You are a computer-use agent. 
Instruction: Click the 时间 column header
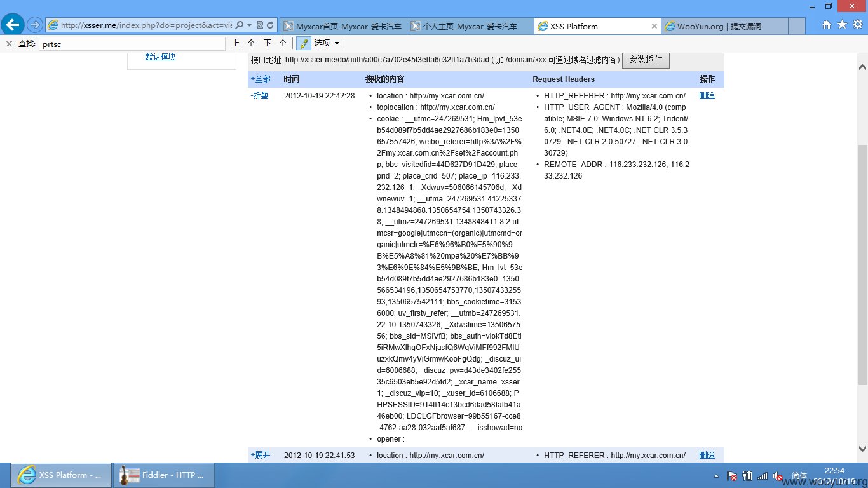(x=292, y=79)
